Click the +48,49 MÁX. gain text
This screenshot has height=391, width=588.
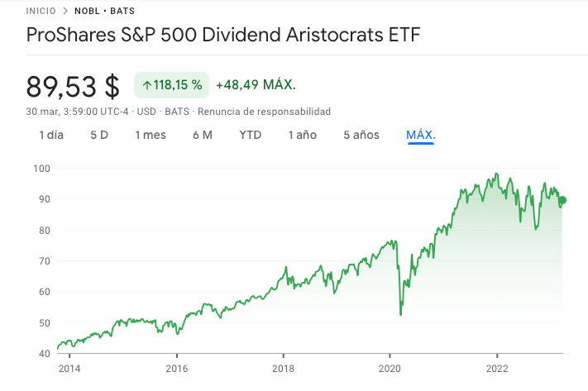[256, 85]
